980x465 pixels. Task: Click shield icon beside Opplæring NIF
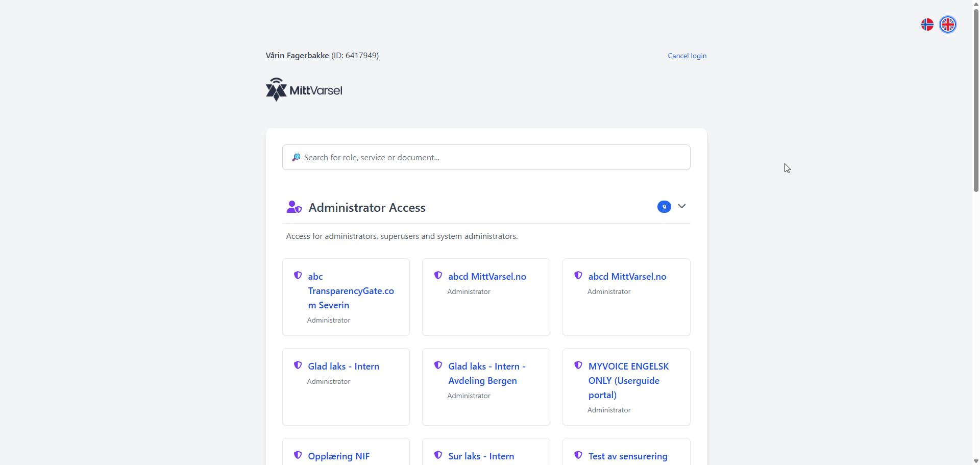(x=298, y=455)
